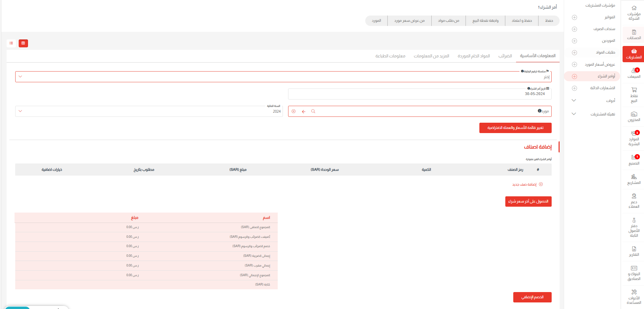
Task: Open the السنة المالية 2024 dropdown
Action: tap(149, 111)
